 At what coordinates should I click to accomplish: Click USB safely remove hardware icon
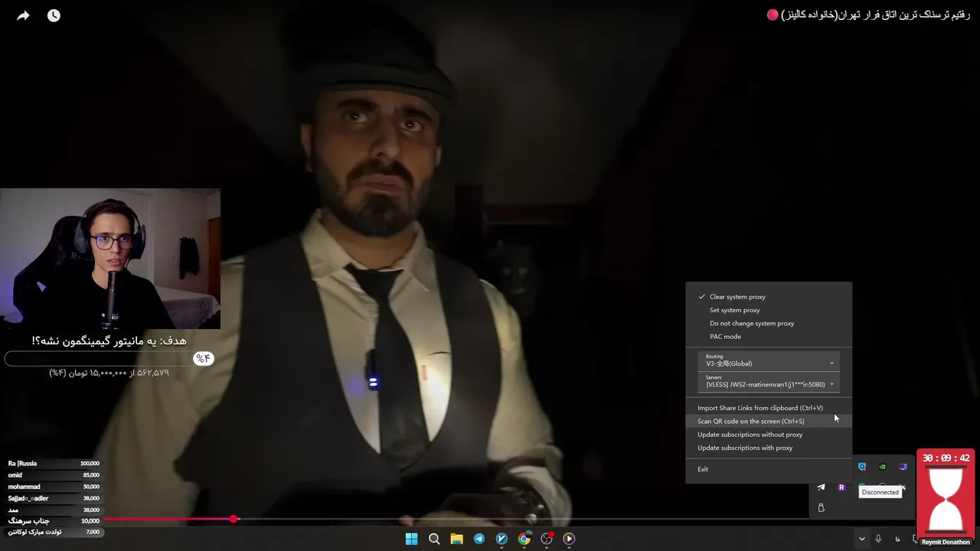[821, 507]
